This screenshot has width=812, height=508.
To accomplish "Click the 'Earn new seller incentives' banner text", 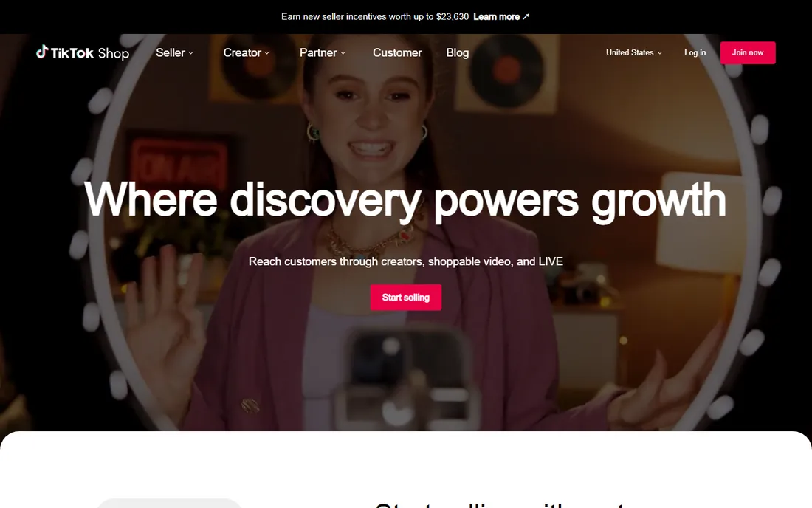I will (375, 16).
